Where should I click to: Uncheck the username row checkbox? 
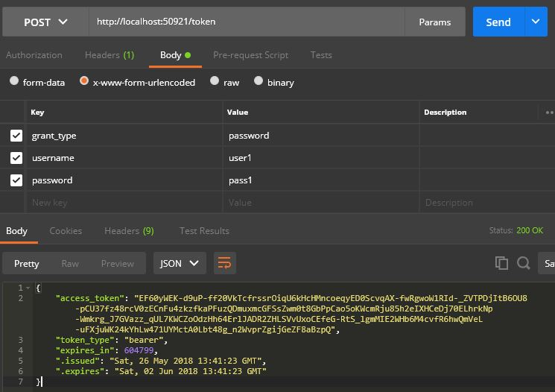16,158
